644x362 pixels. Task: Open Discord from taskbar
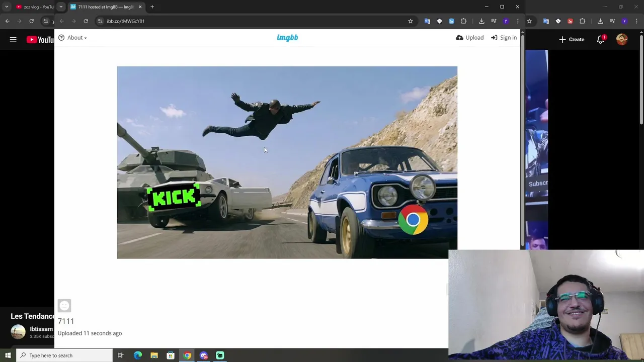(x=204, y=355)
